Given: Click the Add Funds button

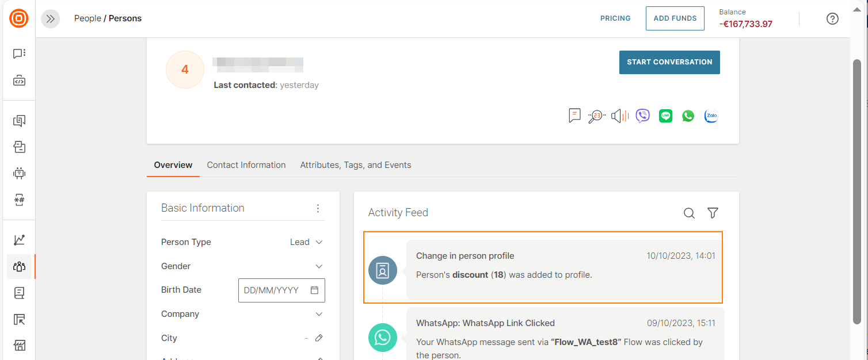Looking at the screenshot, I should 675,18.
